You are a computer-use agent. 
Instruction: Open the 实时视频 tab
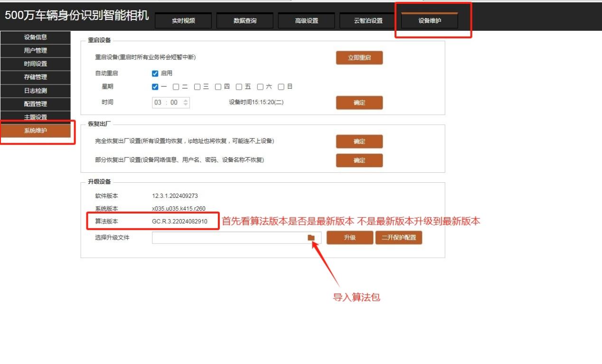pyautogui.click(x=183, y=21)
